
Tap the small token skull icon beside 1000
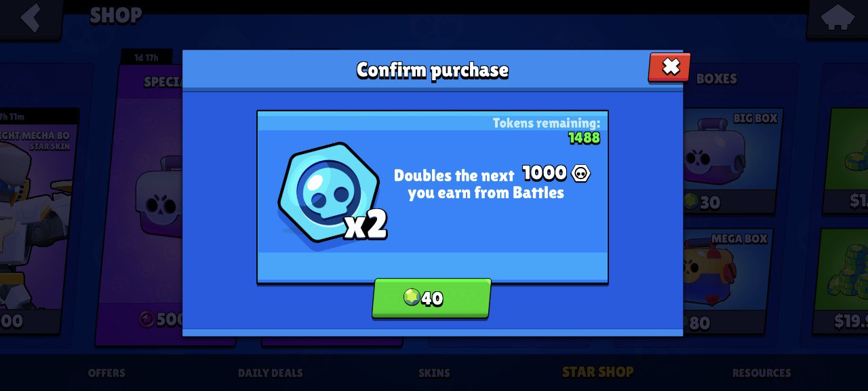(x=581, y=174)
